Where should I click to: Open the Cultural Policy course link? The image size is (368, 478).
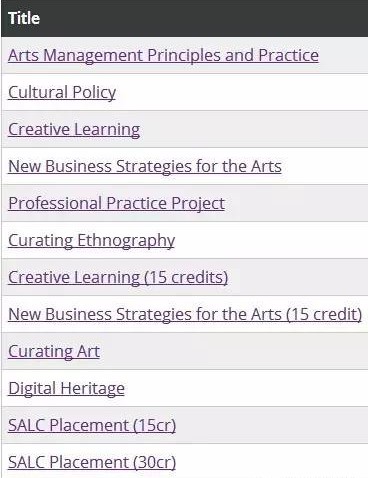click(62, 92)
